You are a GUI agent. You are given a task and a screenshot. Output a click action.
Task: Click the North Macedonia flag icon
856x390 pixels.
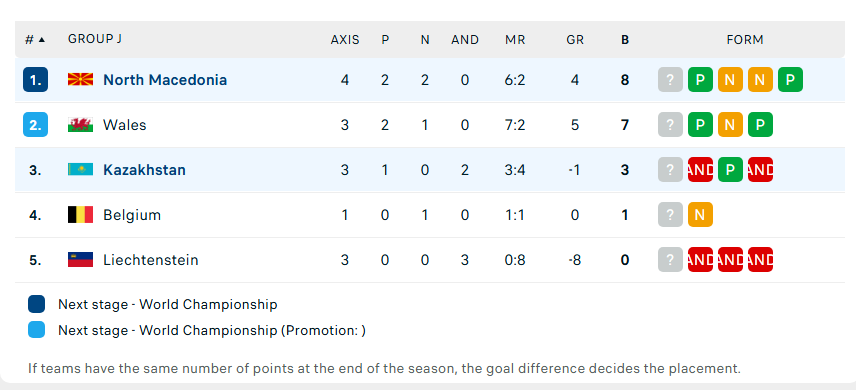[80, 80]
